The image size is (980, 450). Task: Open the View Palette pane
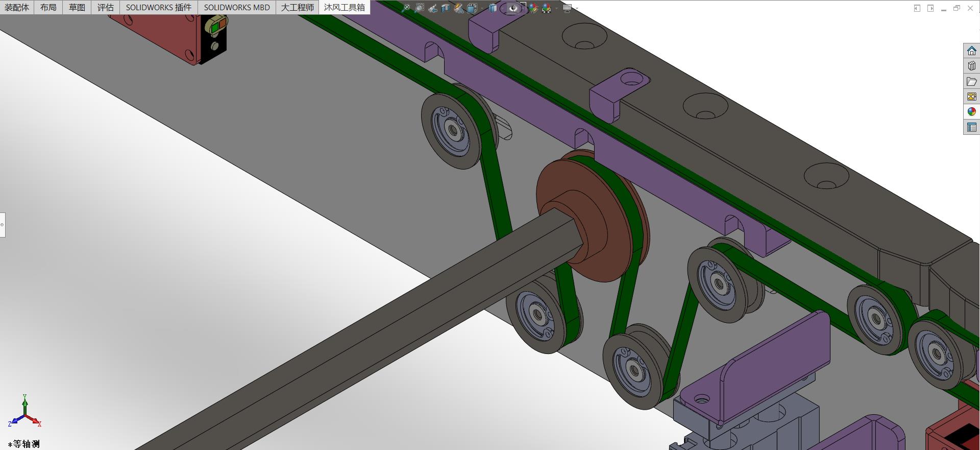point(971,97)
